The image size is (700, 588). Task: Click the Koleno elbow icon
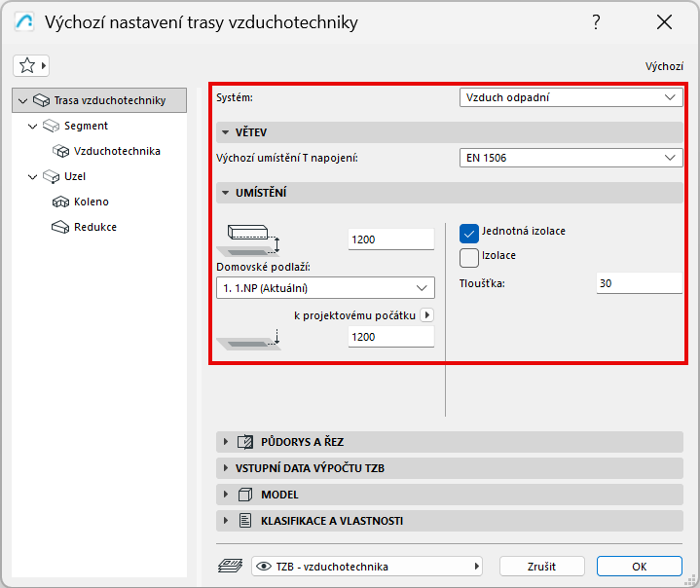[60, 202]
